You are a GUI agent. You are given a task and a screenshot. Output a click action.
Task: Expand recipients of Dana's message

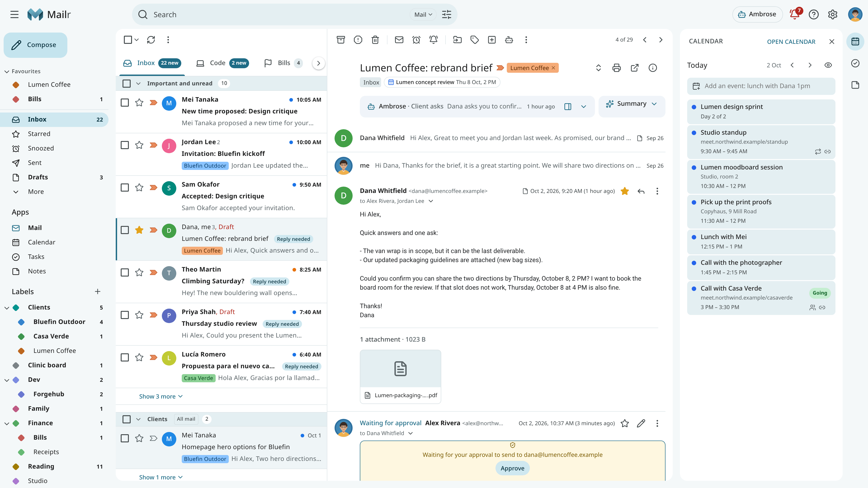431,201
